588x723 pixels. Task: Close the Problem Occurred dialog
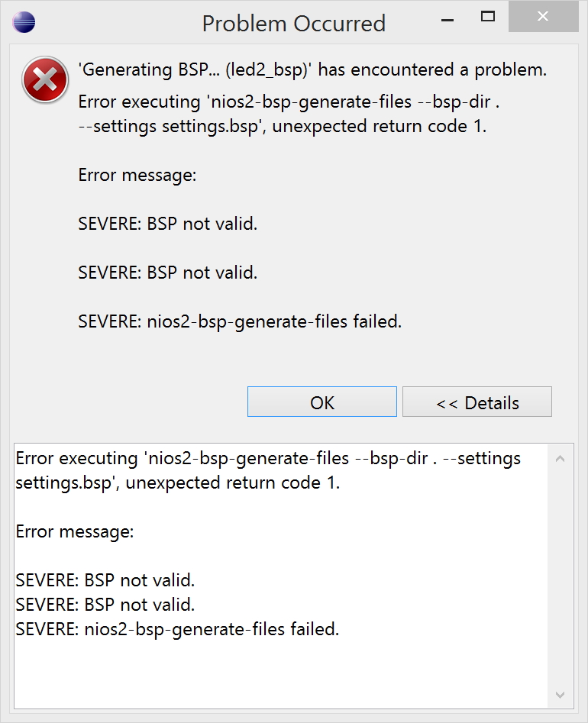point(543,16)
